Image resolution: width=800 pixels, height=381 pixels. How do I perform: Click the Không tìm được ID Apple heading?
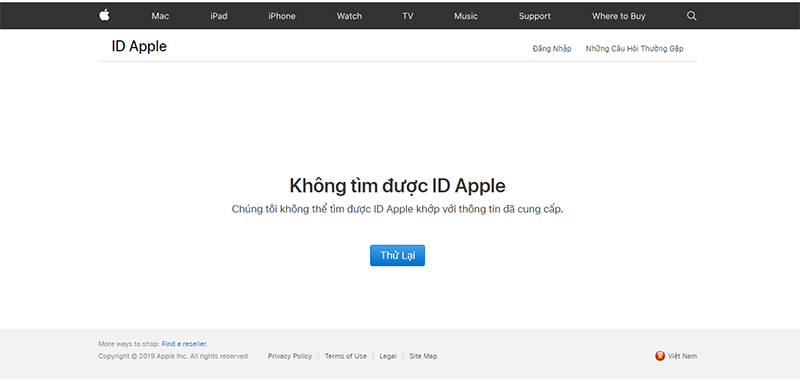[x=397, y=186]
